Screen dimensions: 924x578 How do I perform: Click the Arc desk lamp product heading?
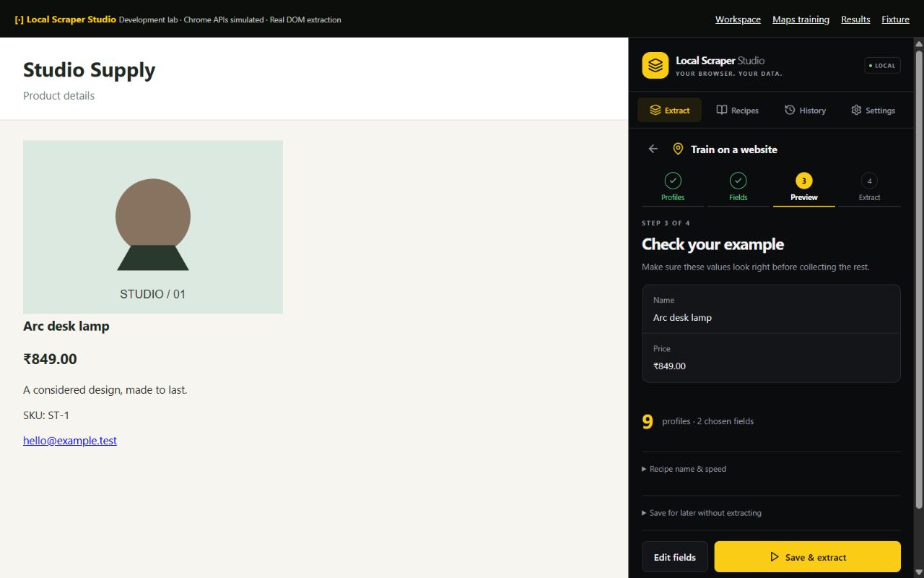(x=66, y=326)
